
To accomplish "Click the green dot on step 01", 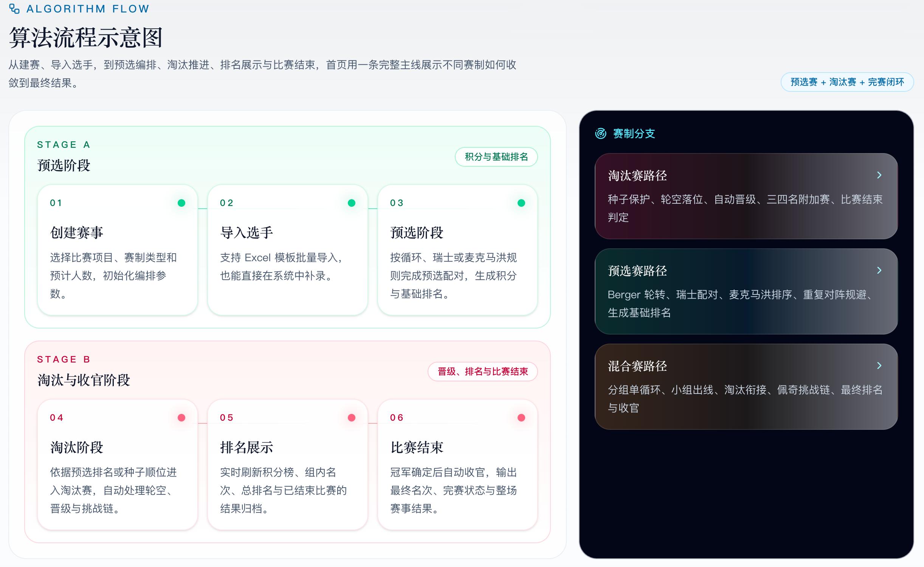I will [181, 203].
